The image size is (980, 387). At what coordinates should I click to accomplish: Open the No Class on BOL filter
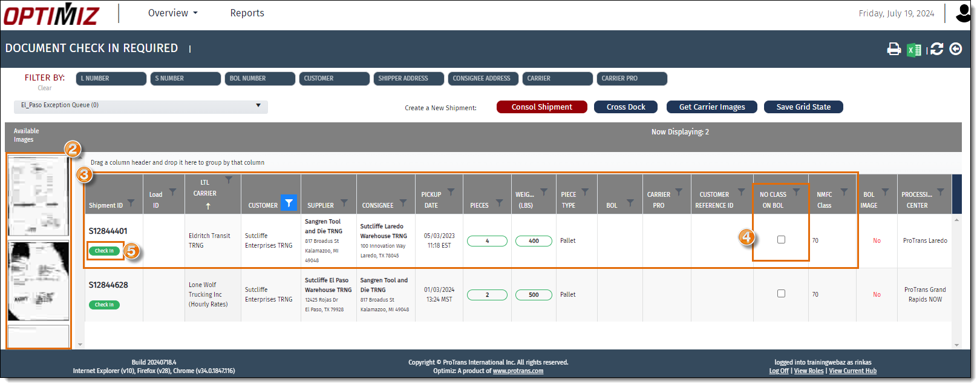point(796,192)
